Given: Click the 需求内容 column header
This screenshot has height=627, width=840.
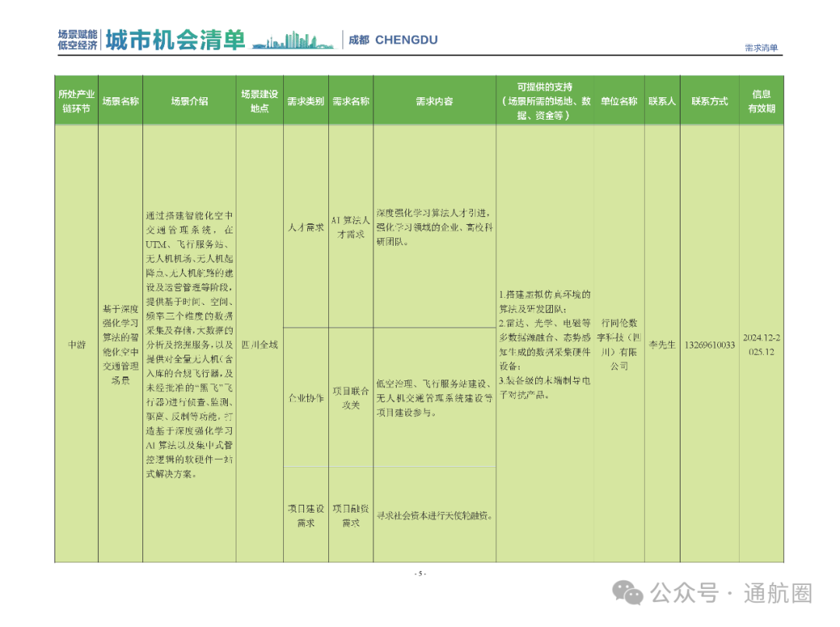Looking at the screenshot, I should 435,101.
